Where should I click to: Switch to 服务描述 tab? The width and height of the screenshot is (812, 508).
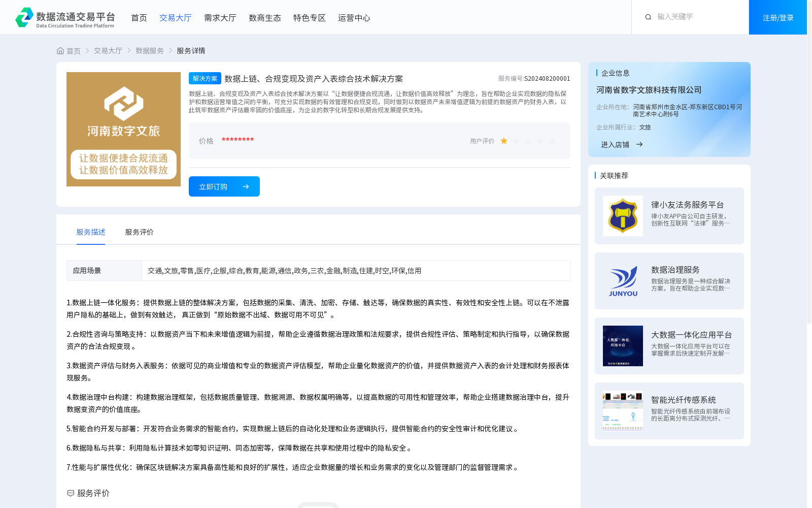point(91,232)
